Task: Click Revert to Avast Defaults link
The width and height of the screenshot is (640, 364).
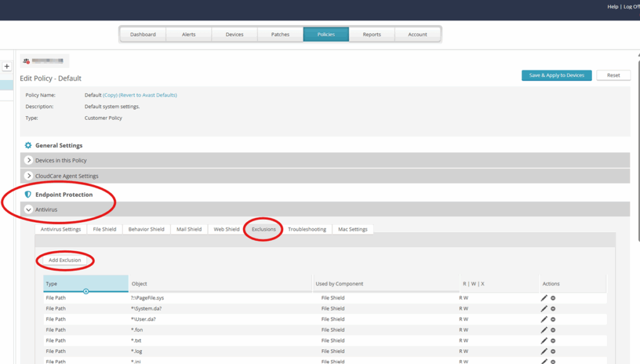Action: pyautogui.click(x=147, y=95)
